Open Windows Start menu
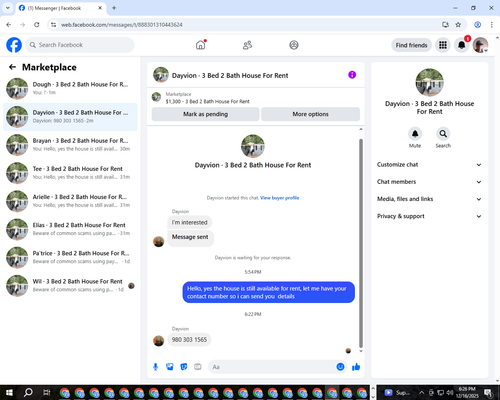Screen dimensions: 500x400 click(9, 392)
